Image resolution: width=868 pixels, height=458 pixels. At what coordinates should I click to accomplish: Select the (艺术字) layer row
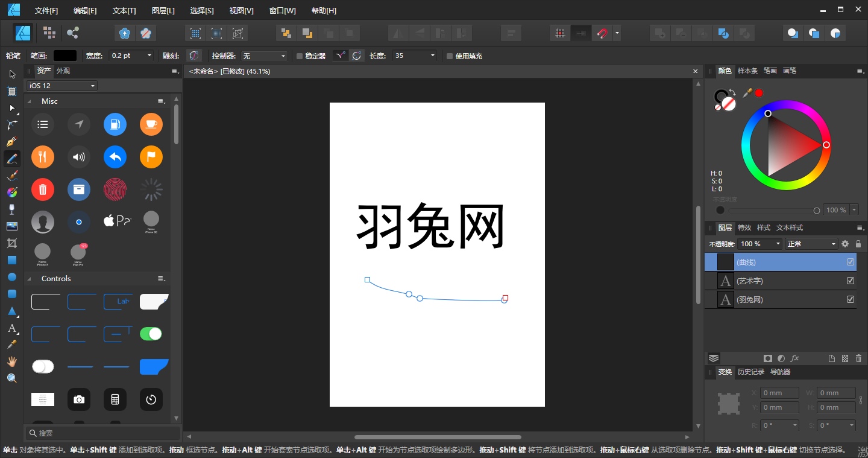click(x=780, y=281)
